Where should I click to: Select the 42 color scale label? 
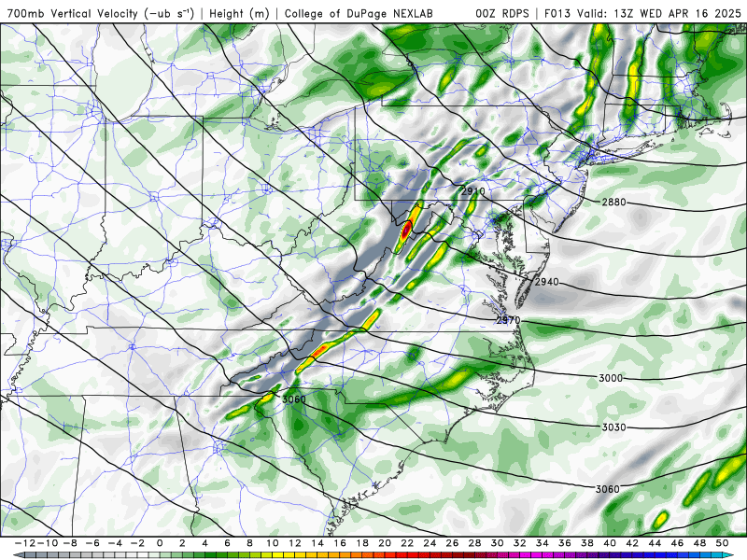(632, 543)
